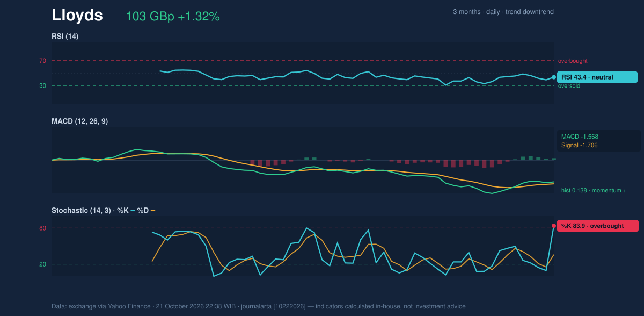Select the price text 103 GBp +1.32%
Viewport: 644px width, 316px height.
[x=173, y=17]
